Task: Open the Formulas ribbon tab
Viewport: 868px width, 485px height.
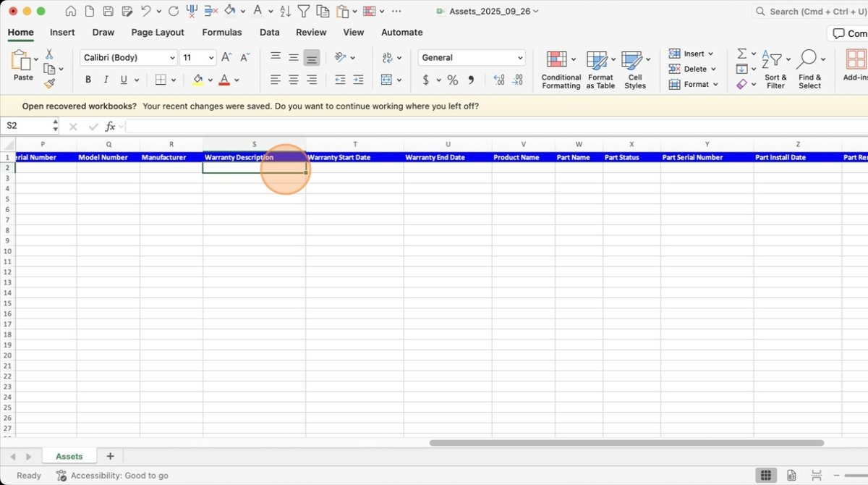Action: 222,33
